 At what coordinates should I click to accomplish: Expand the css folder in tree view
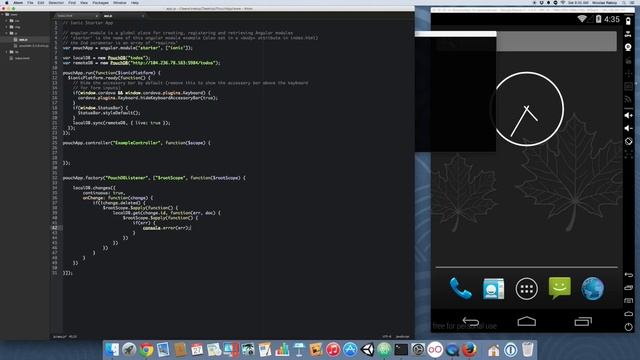click(7, 20)
